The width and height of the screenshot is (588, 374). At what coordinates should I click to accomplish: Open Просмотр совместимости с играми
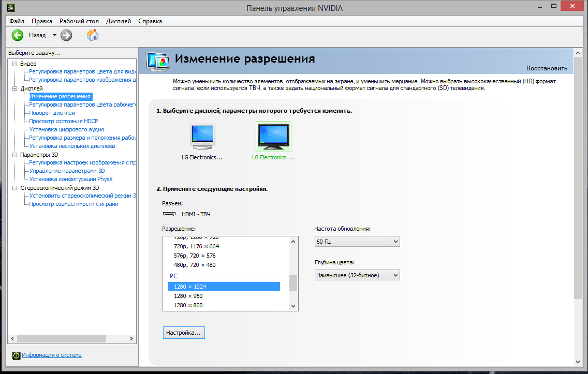point(73,204)
